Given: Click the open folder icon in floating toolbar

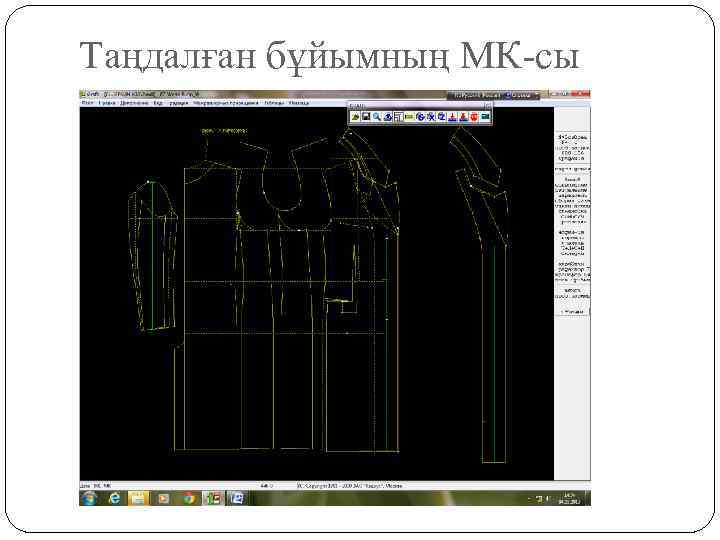Looking at the screenshot, I should (355, 117).
